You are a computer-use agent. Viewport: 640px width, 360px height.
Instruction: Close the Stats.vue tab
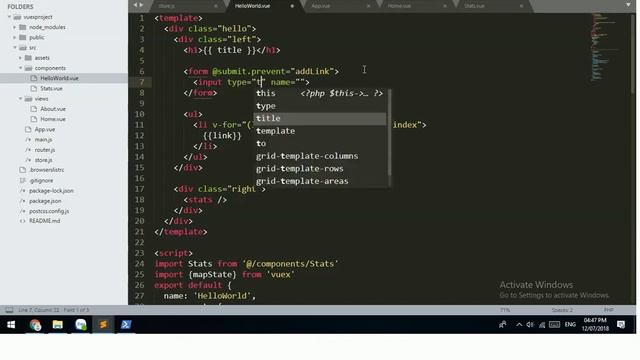(x=521, y=6)
